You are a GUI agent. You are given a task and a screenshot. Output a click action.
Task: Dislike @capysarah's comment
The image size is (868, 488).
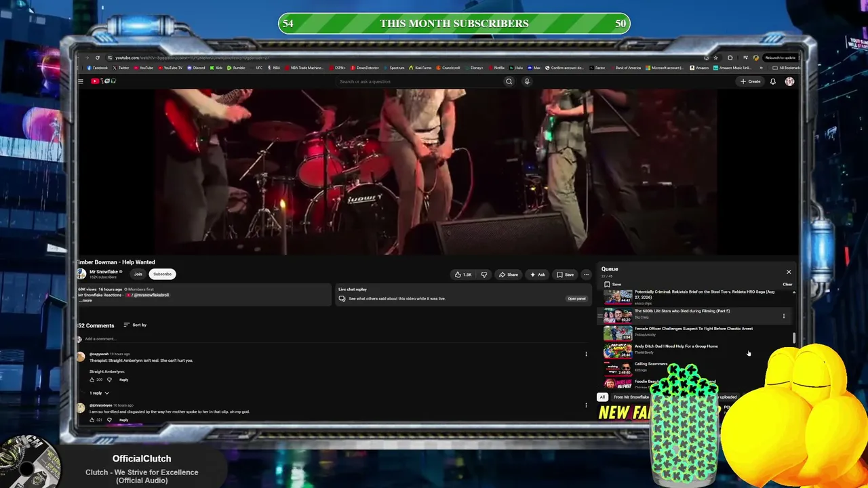coord(109,380)
